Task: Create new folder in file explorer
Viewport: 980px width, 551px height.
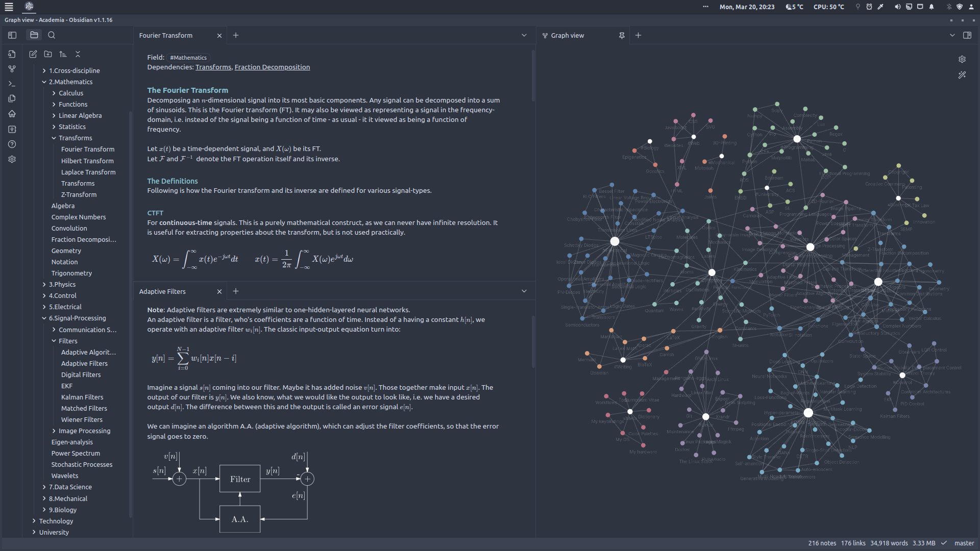Action: 48,54
